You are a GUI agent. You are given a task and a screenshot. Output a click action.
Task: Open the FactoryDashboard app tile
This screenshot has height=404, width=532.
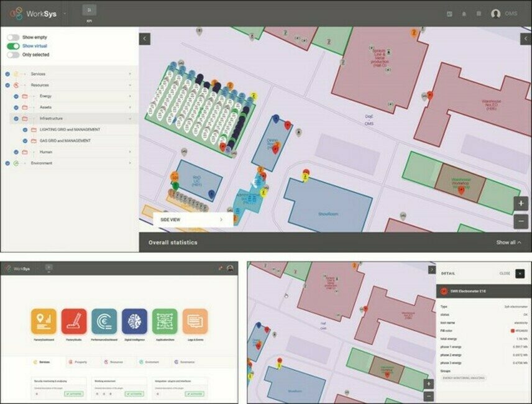pyautogui.click(x=44, y=321)
